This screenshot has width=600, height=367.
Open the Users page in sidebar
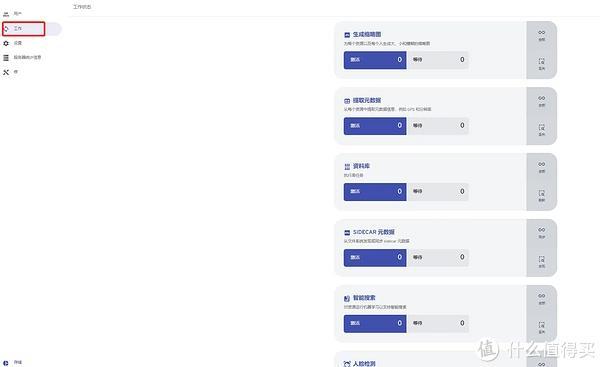coord(13,14)
